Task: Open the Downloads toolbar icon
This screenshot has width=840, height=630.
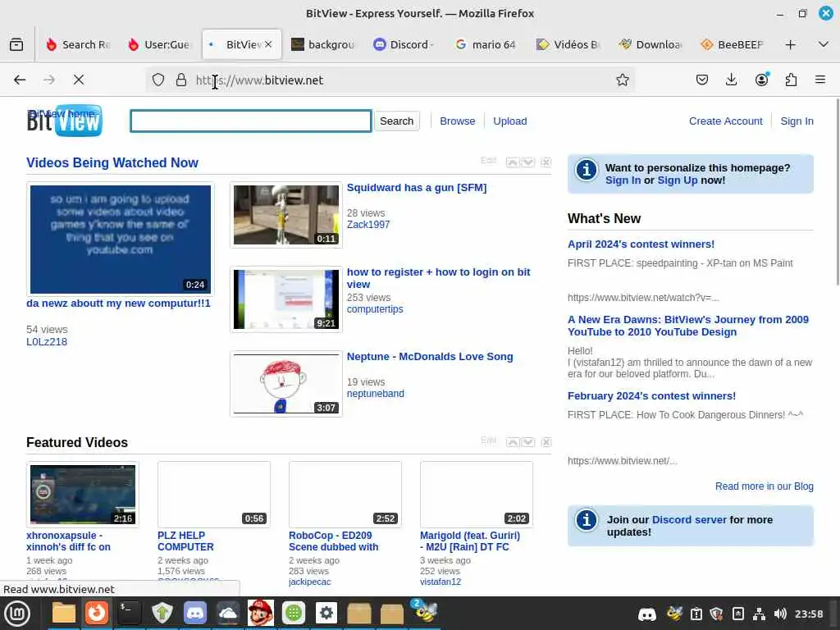Action: click(731, 80)
